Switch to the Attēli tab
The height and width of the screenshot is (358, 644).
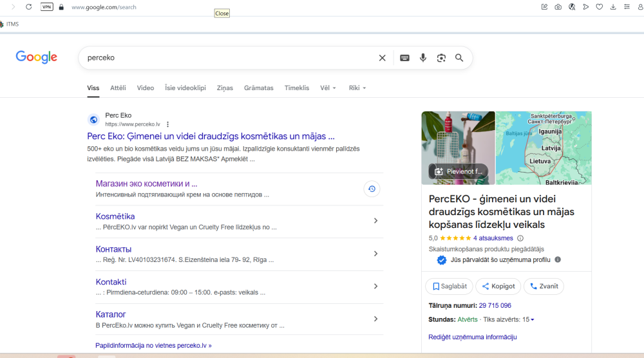click(118, 88)
